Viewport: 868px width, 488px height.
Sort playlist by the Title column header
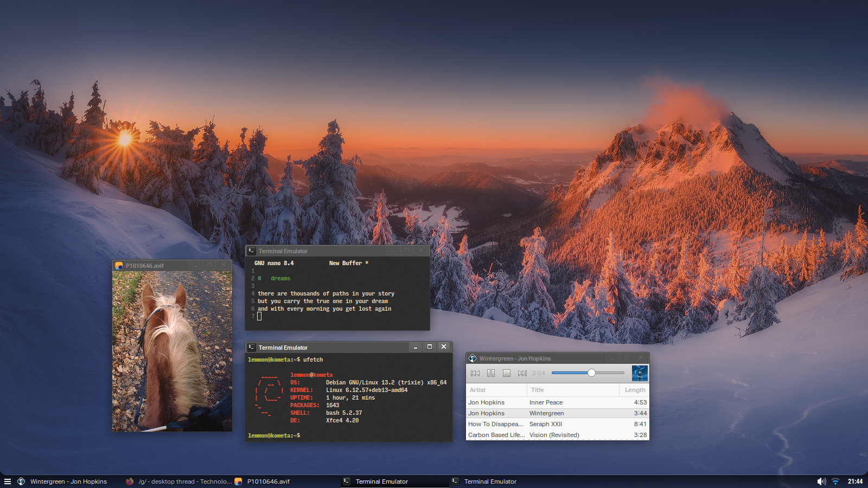click(573, 390)
